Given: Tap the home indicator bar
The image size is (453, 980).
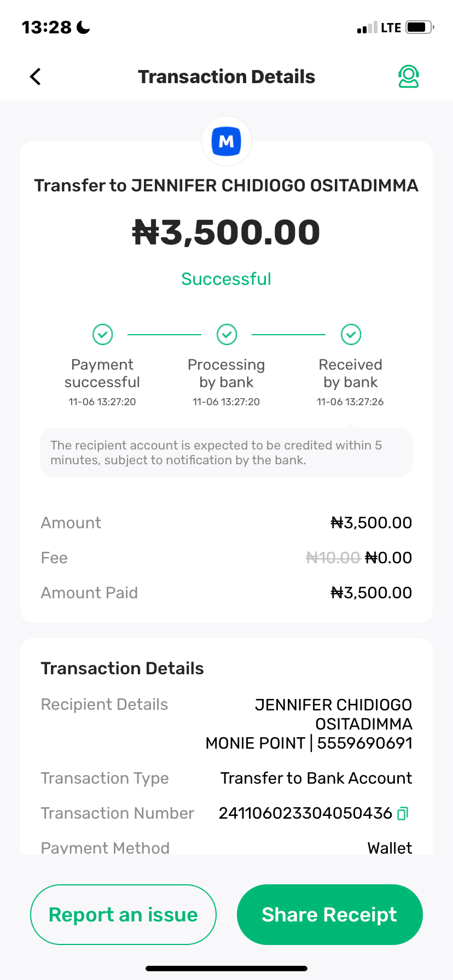Looking at the screenshot, I should point(226,968).
